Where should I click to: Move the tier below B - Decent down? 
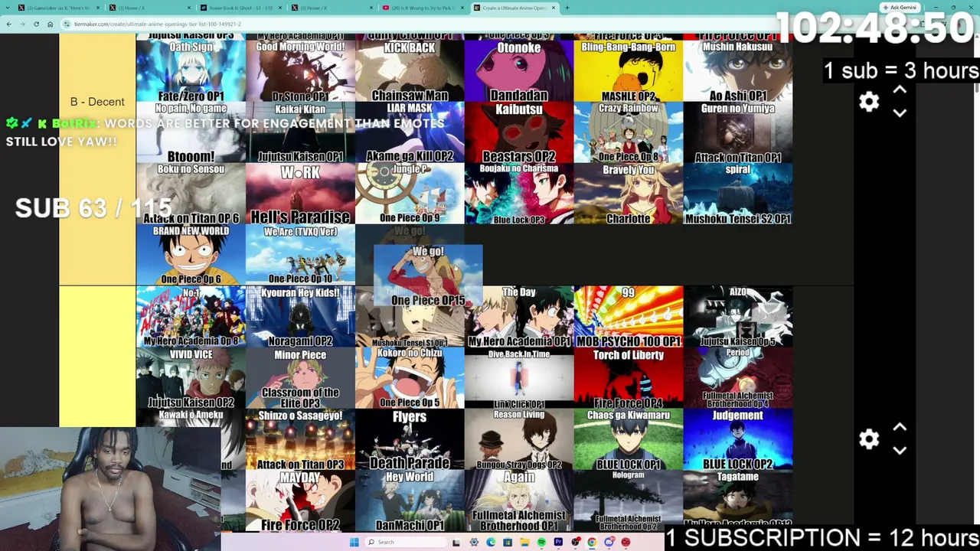point(900,451)
